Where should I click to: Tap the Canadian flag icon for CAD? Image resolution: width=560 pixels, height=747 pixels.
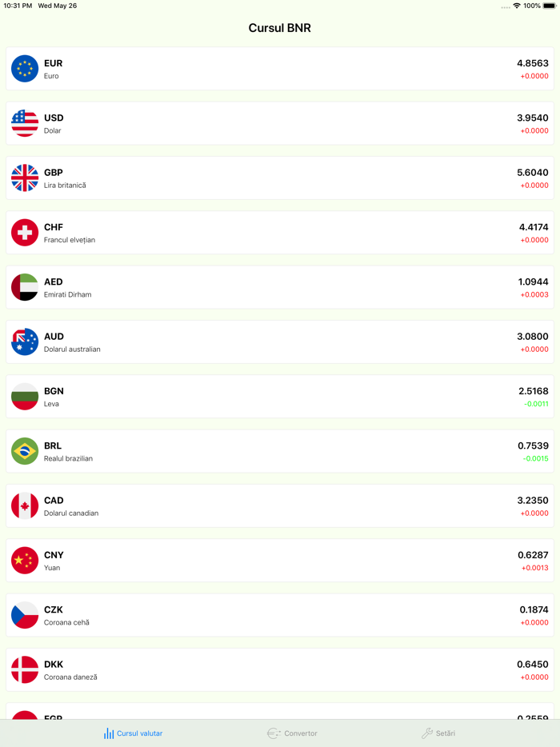[25, 505]
